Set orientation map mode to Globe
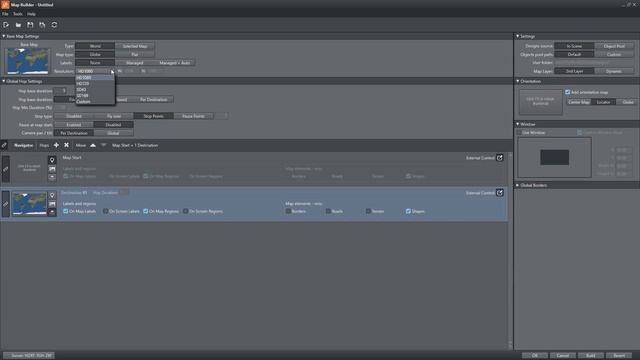Viewport: 640px width, 360px height. coord(628,102)
